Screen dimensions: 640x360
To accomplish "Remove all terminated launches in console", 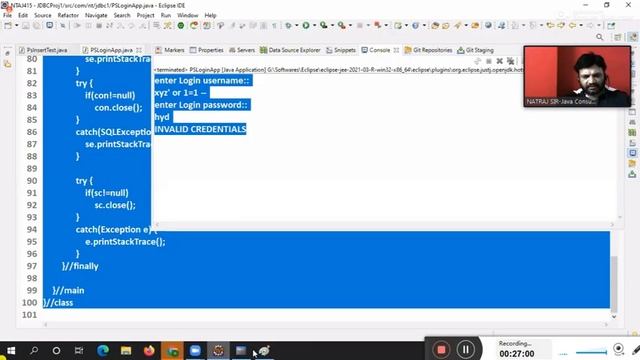I will 511,61.
